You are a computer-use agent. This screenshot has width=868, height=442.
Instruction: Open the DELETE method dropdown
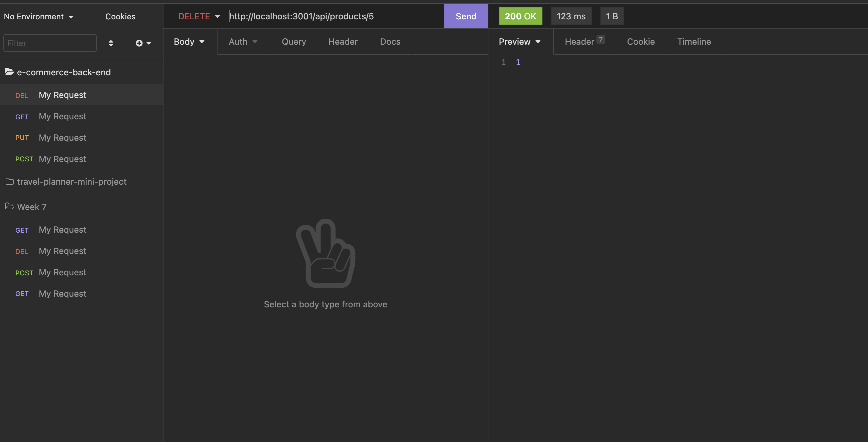tap(199, 16)
